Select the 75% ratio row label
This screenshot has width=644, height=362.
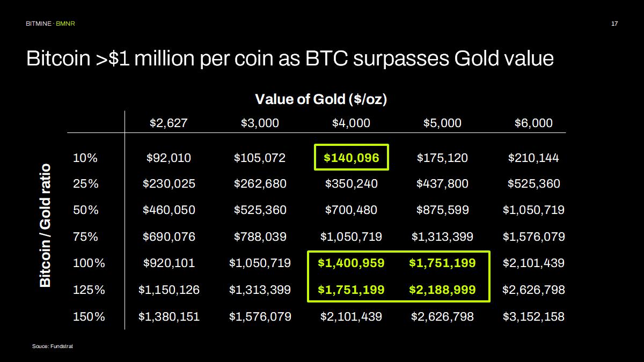(86, 237)
